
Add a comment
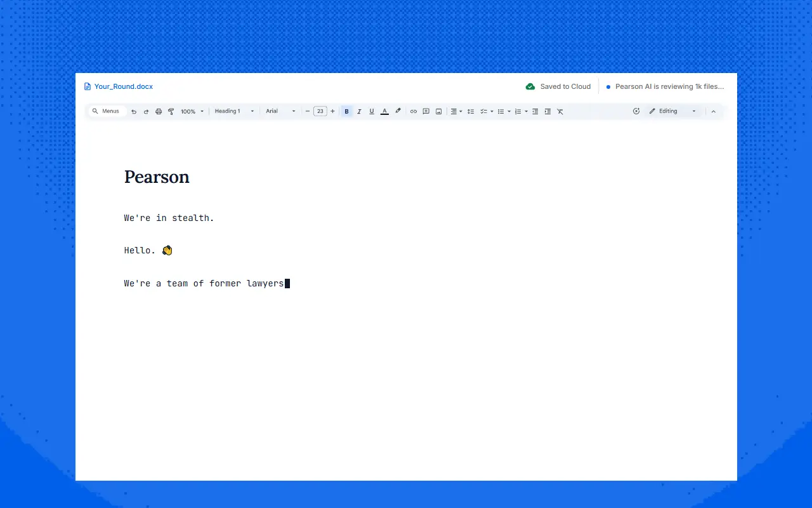coord(426,111)
